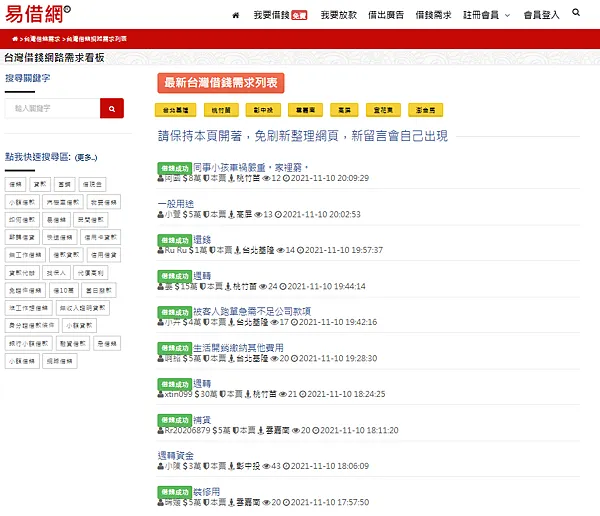
Task: Click the location pin icon on the 裝修用 row
Action: tap(231, 503)
